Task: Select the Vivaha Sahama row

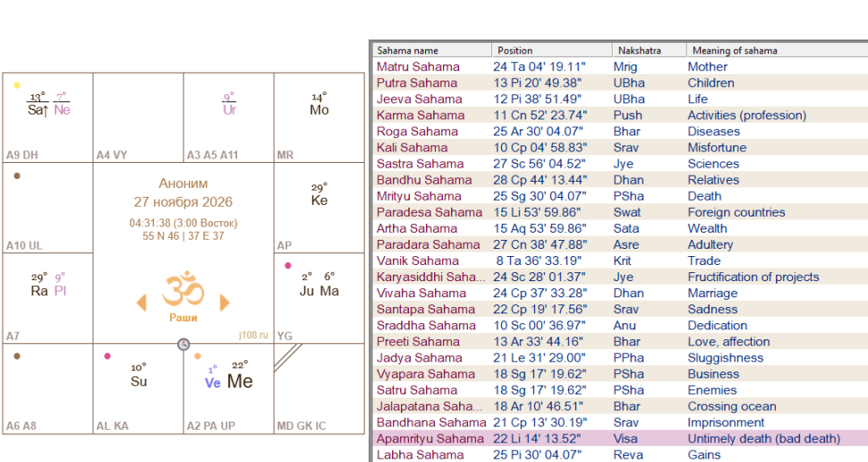Action: click(620, 293)
